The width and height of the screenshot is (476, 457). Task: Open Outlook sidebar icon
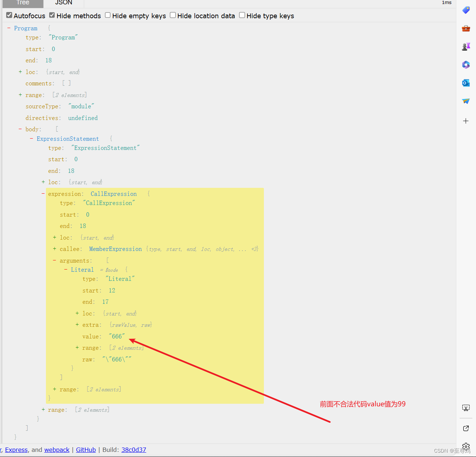pos(466,83)
